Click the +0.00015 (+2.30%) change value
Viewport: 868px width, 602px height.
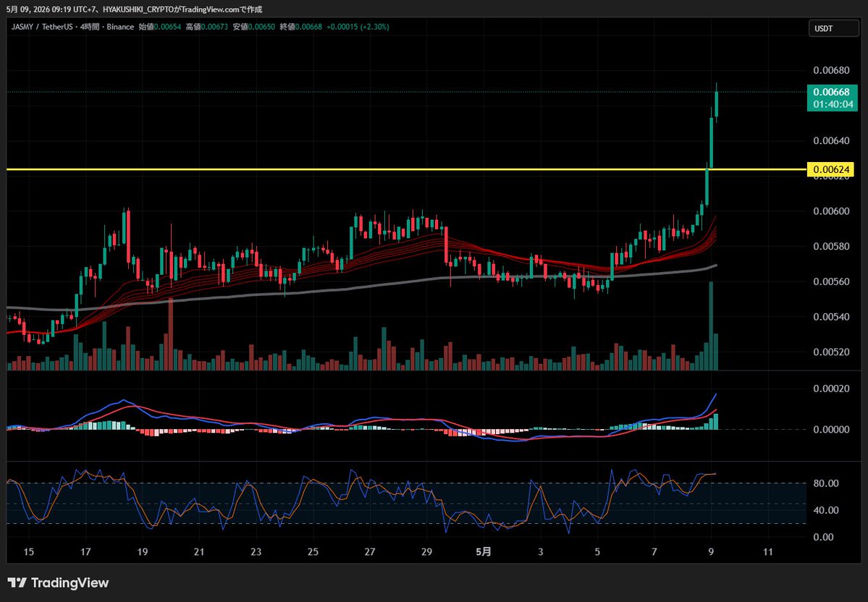tap(358, 27)
